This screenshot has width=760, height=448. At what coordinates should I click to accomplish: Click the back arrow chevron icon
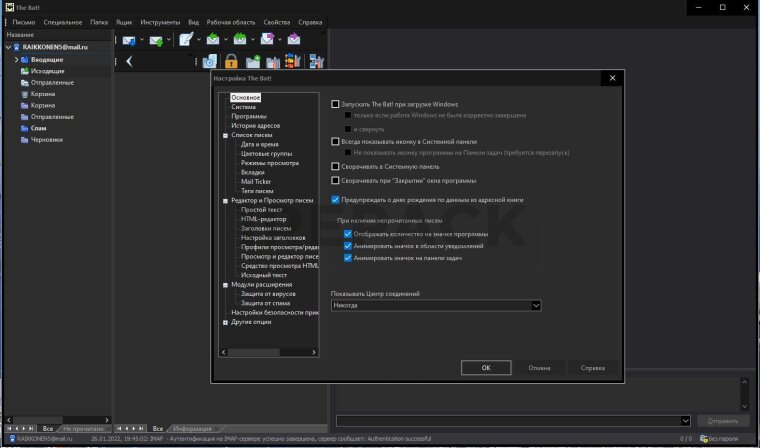coord(130,62)
